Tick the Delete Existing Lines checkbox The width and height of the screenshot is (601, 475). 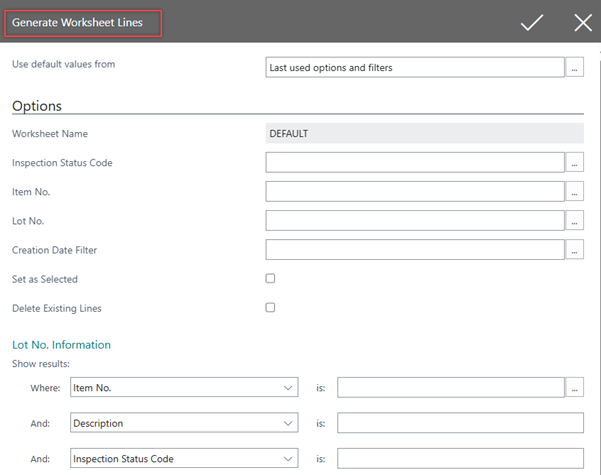pos(270,307)
